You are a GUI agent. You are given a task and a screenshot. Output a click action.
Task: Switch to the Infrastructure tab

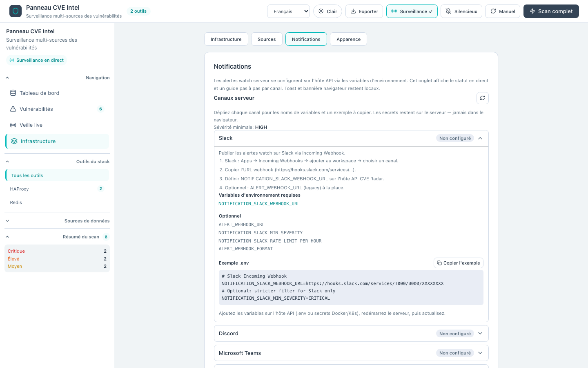(x=226, y=39)
